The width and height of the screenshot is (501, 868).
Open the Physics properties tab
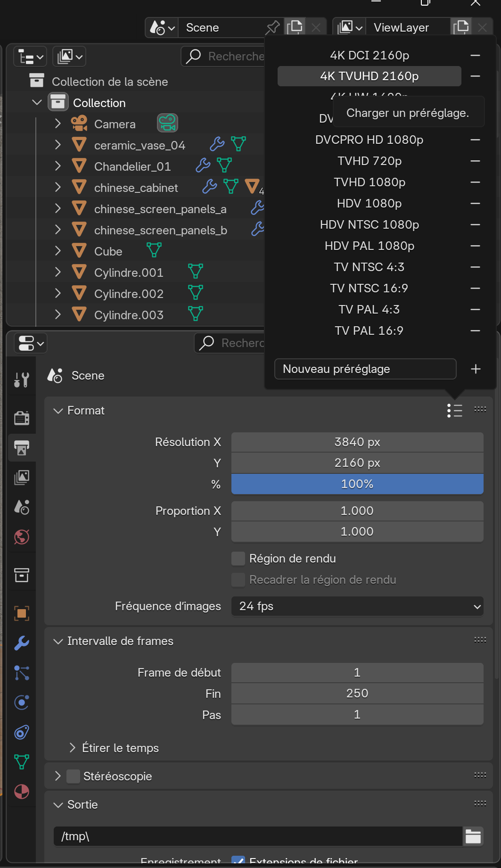click(22, 703)
